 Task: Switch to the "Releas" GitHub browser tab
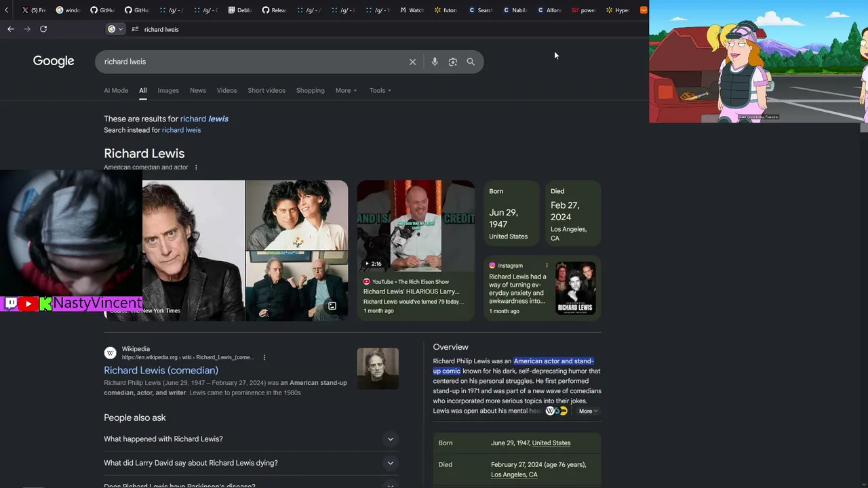[275, 10]
